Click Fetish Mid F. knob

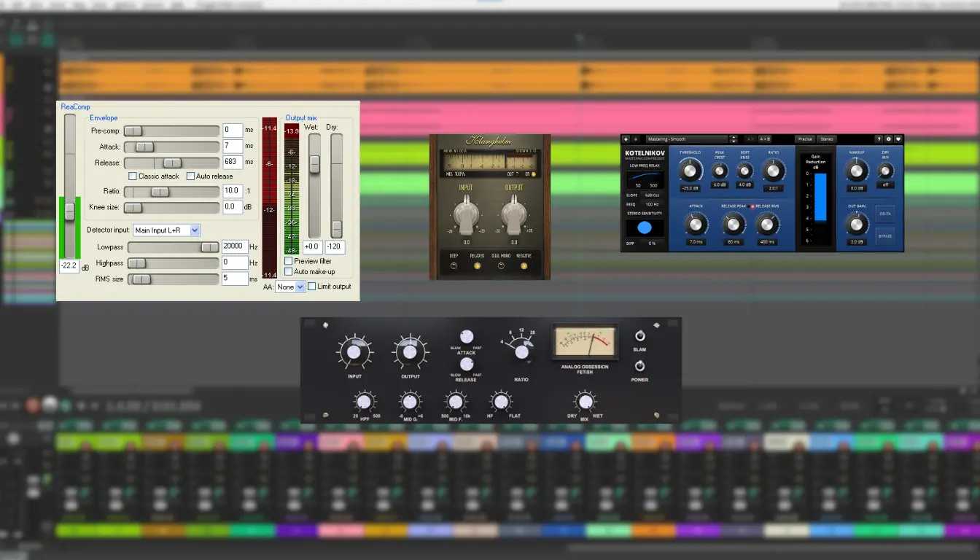(x=455, y=402)
